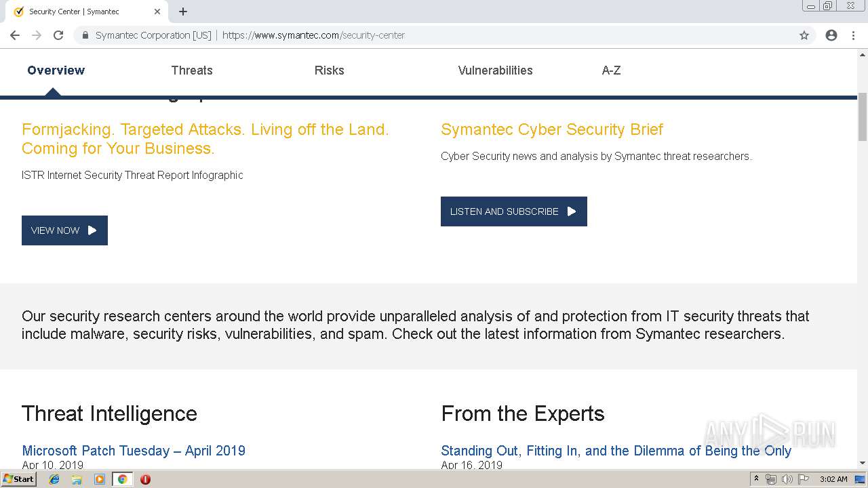
Task: View site security lock info
Action: pyautogui.click(x=85, y=35)
